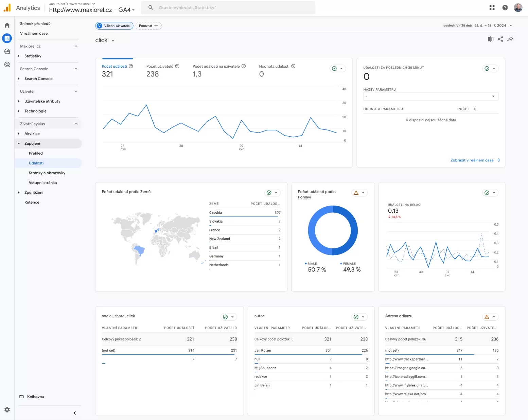Click the gender donut chart

coord(333,230)
